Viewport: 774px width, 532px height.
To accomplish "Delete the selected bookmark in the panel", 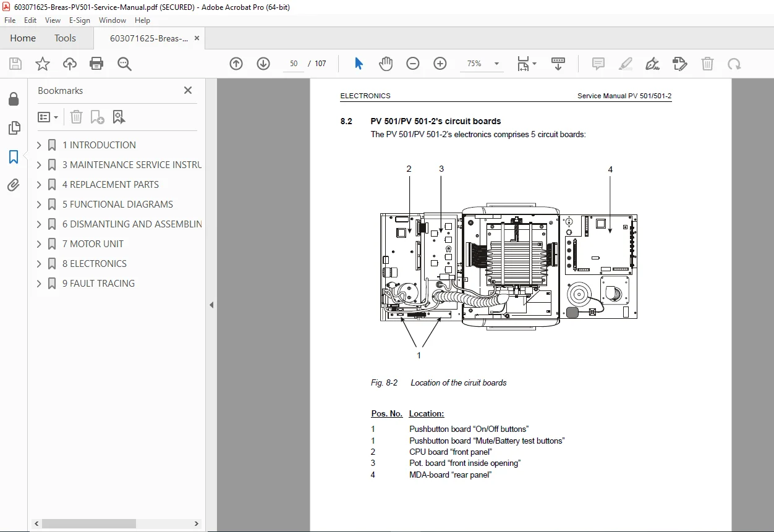I will (76, 117).
